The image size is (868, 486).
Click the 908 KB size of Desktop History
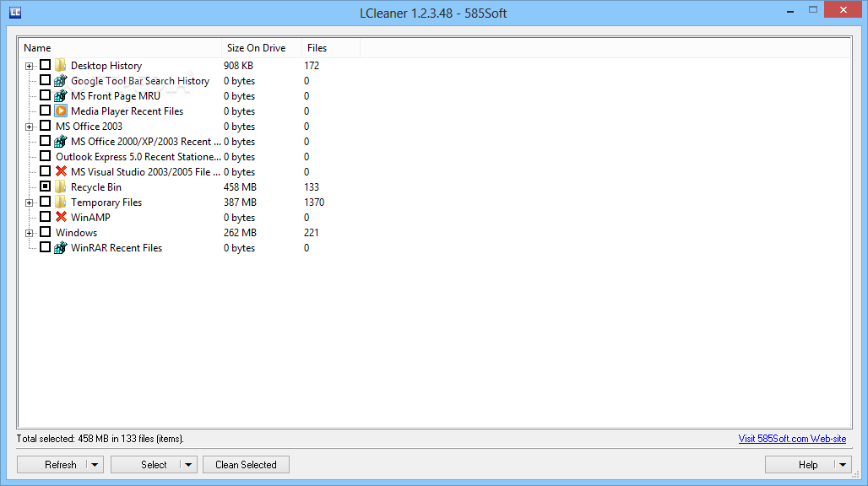(238, 66)
